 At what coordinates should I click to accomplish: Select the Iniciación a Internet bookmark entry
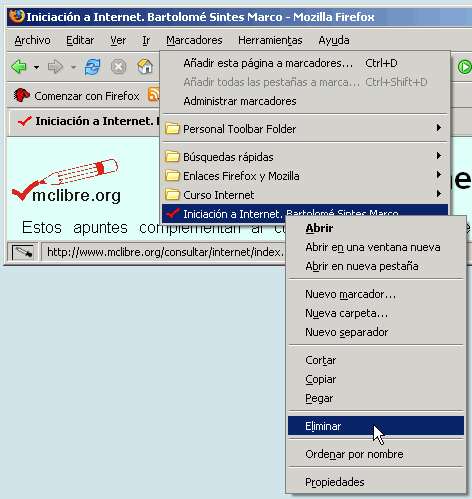pyautogui.click(x=305, y=213)
